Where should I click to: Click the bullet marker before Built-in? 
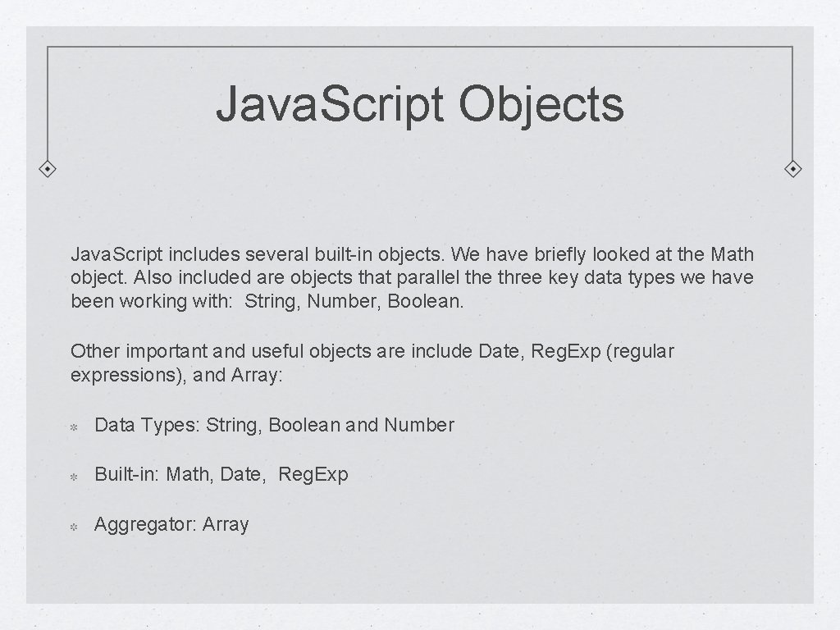72,476
